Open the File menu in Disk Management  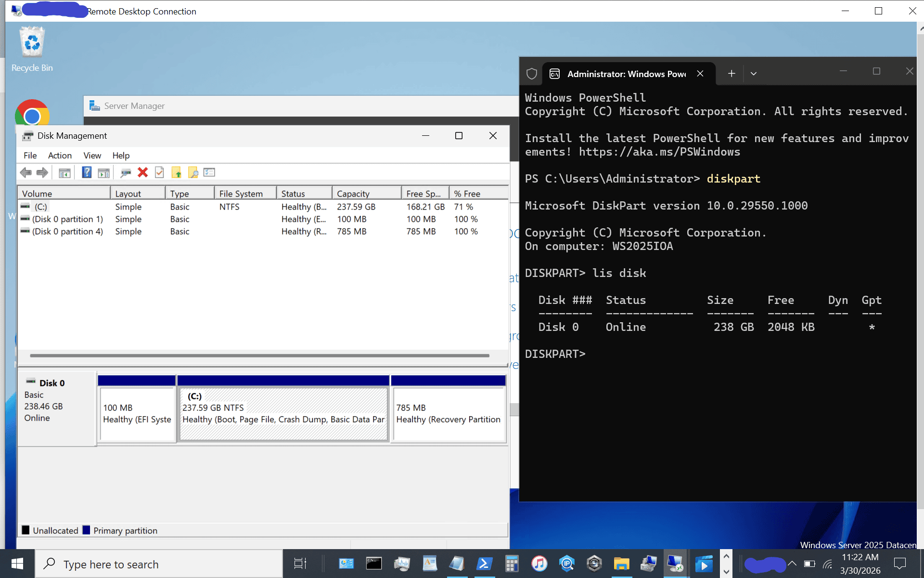click(30, 156)
